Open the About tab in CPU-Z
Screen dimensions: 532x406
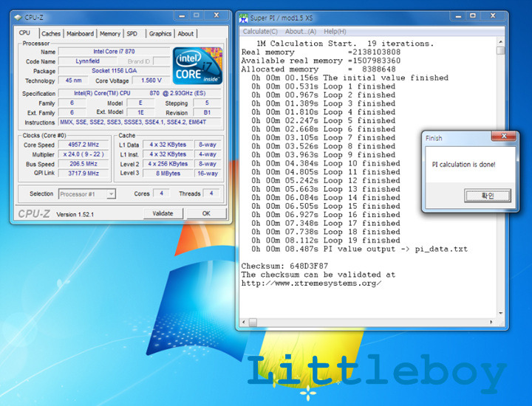tap(185, 33)
